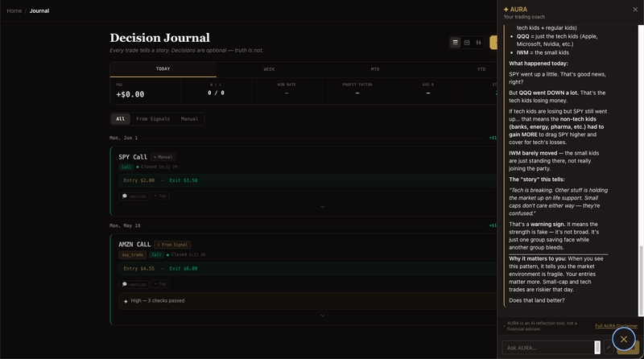
Task: Click the Decision Journal heading
Action: coord(159,38)
